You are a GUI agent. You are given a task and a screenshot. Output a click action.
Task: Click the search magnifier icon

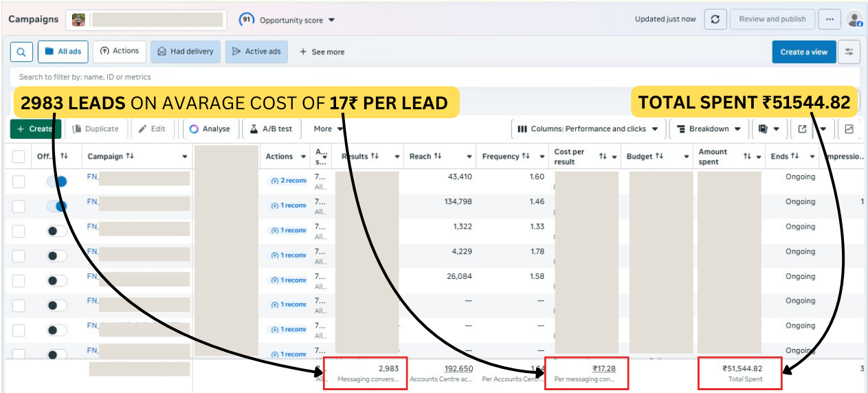21,52
